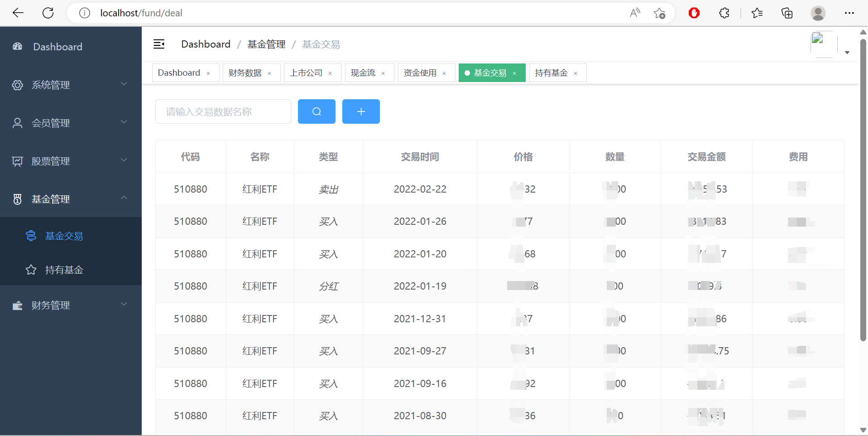Open the favorites list icon
The image size is (868, 436).
[x=757, y=13]
